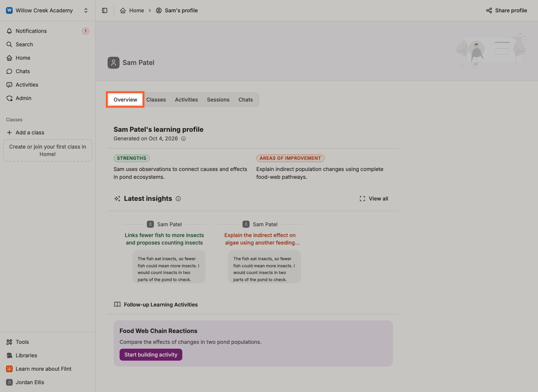Viewport: 538px width, 392px height.
Task: Click View all insights
Action: tap(374, 199)
